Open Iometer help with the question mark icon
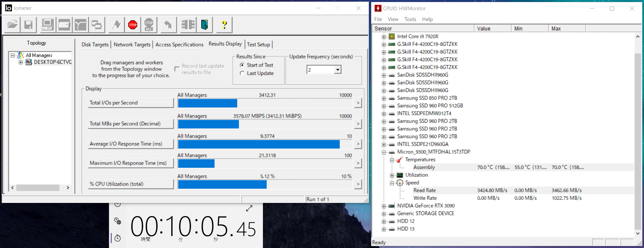The width and height of the screenshot is (644, 248). tap(224, 25)
